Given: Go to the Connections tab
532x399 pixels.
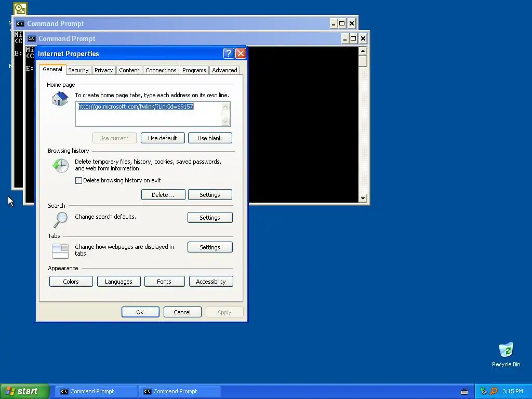Looking at the screenshot, I should 161,70.
